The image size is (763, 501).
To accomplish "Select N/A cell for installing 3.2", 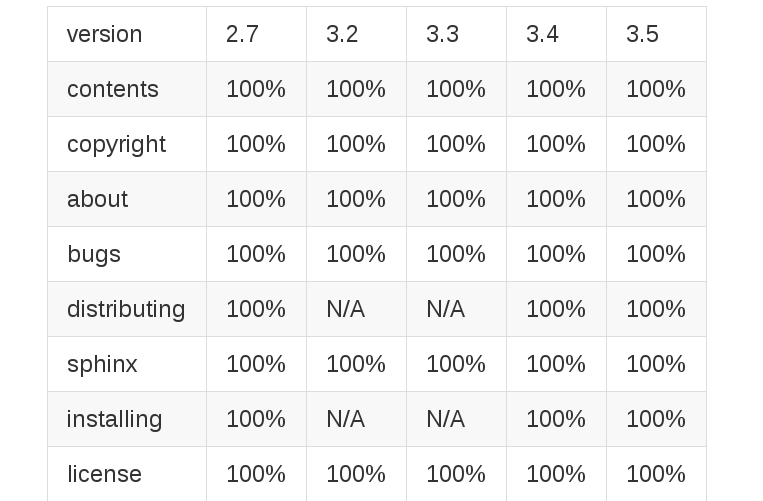I will pos(357,419).
